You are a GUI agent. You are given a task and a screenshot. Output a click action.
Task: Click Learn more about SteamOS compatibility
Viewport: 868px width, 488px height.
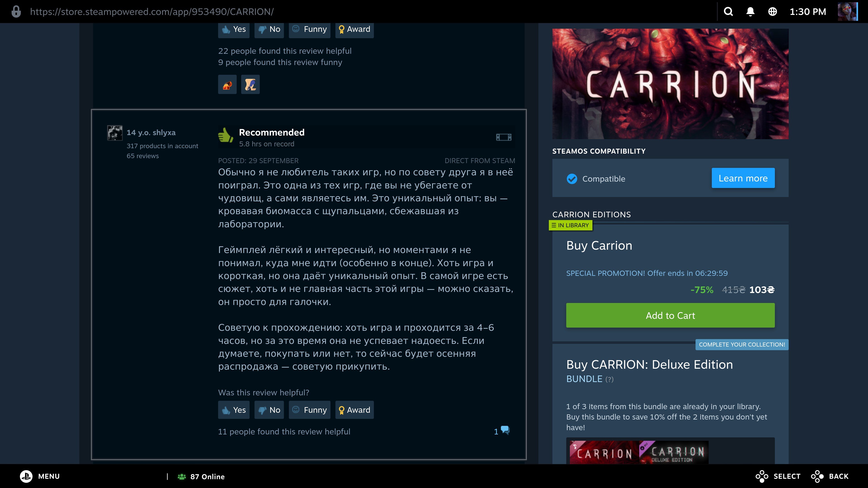coord(743,178)
